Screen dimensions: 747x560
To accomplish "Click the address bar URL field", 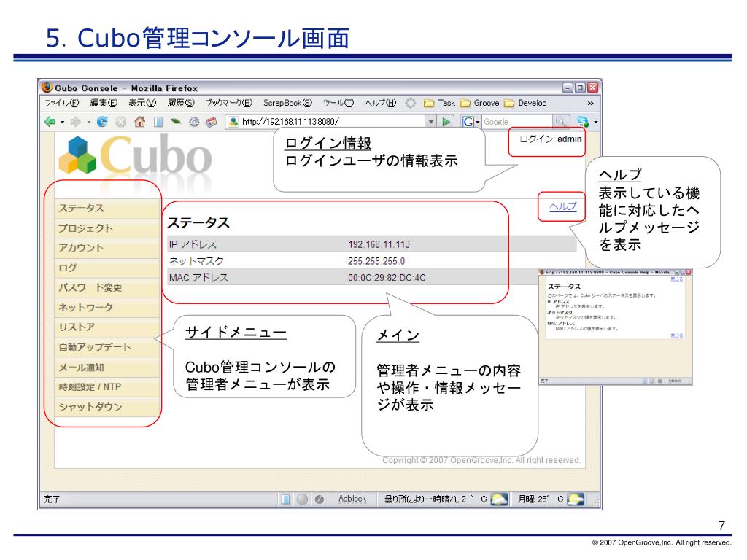I will (332, 122).
